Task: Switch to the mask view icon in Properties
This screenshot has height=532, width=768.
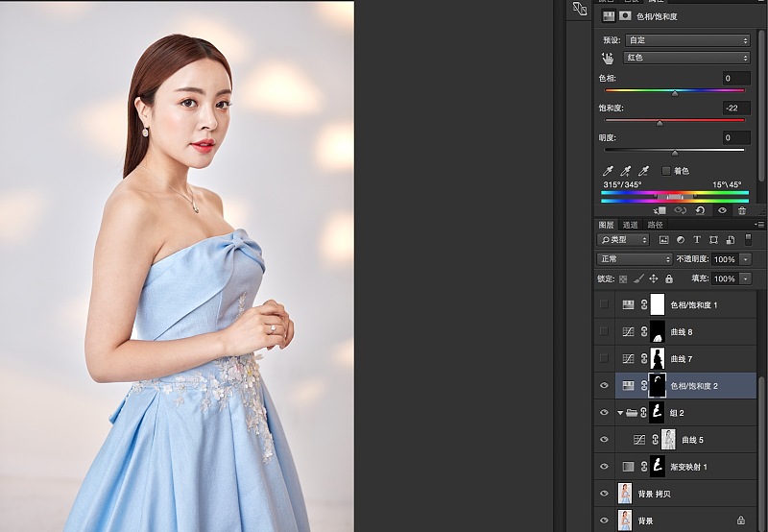Action: [x=625, y=16]
